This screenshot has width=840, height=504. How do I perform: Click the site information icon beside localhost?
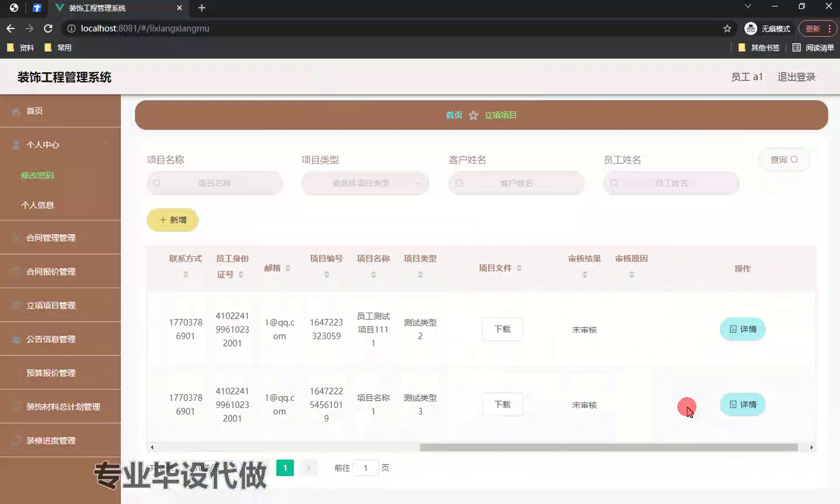[71, 29]
